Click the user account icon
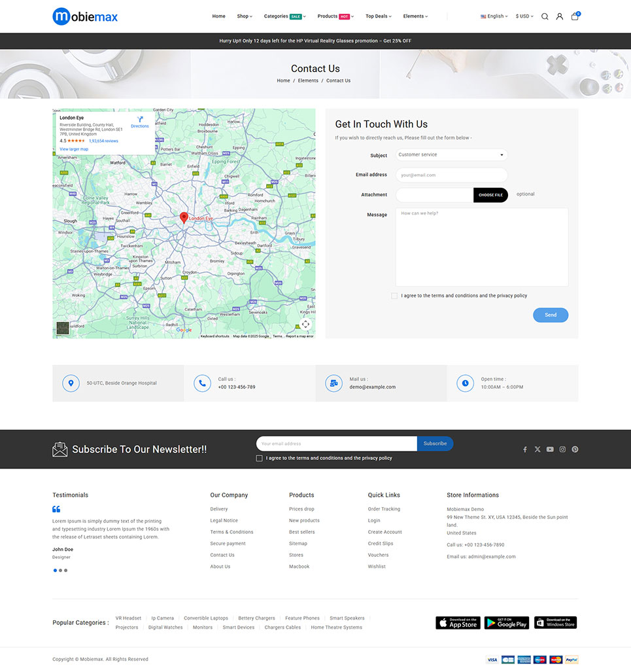The width and height of the screenshot is (631, 672). click(x=560, y=16)
